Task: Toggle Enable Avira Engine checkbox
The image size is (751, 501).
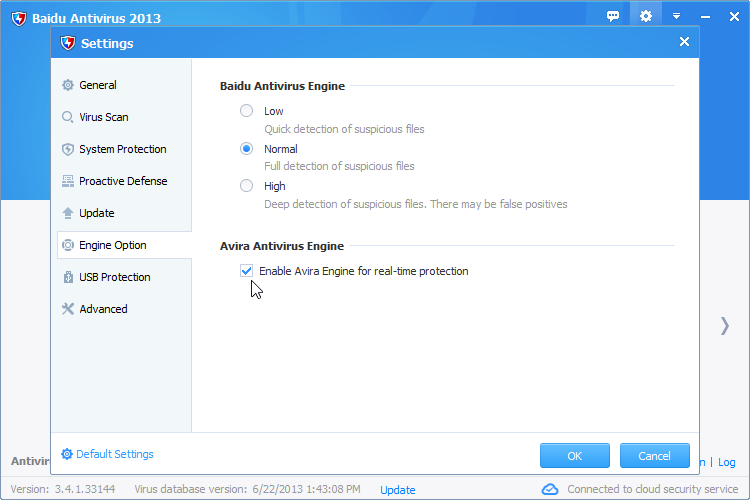Action: 246,271
